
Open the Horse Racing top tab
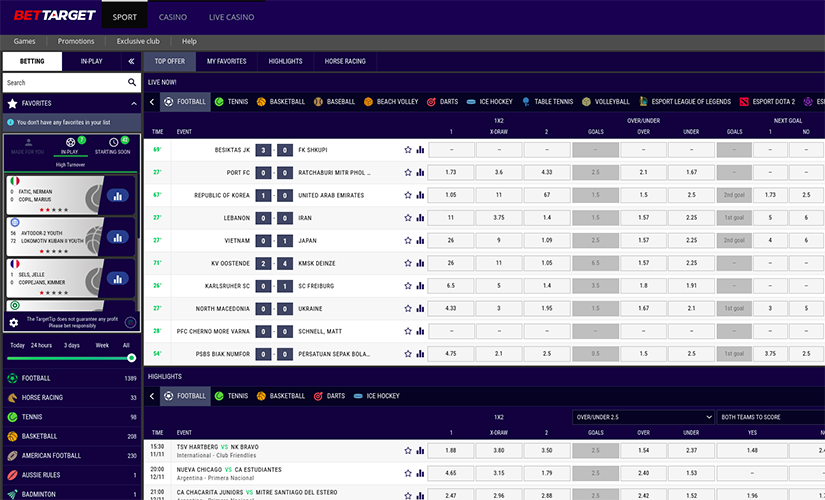[x=345, y=62]
